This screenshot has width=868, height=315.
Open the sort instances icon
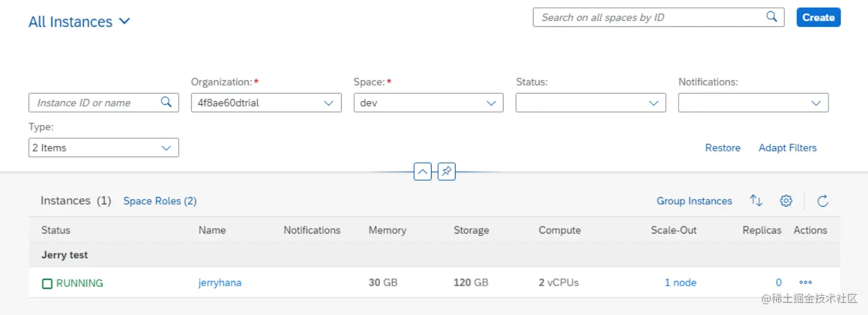756,201
